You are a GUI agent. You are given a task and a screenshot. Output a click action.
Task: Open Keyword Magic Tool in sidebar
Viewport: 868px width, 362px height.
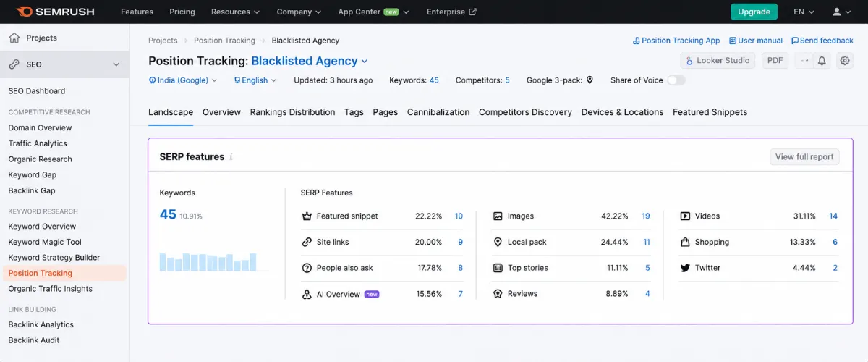point(45,242)
